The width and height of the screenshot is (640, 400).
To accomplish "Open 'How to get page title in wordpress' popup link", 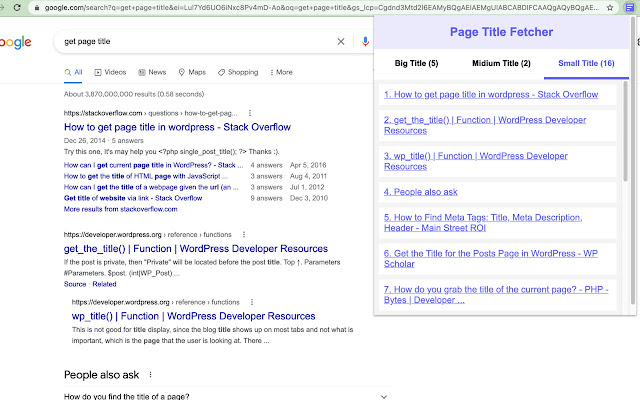I will point(490,94).
